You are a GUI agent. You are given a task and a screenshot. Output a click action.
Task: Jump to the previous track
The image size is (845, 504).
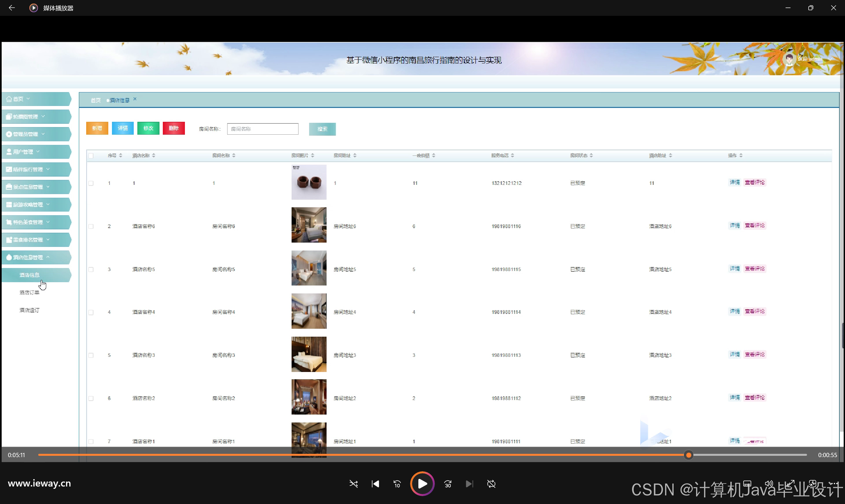375,484
